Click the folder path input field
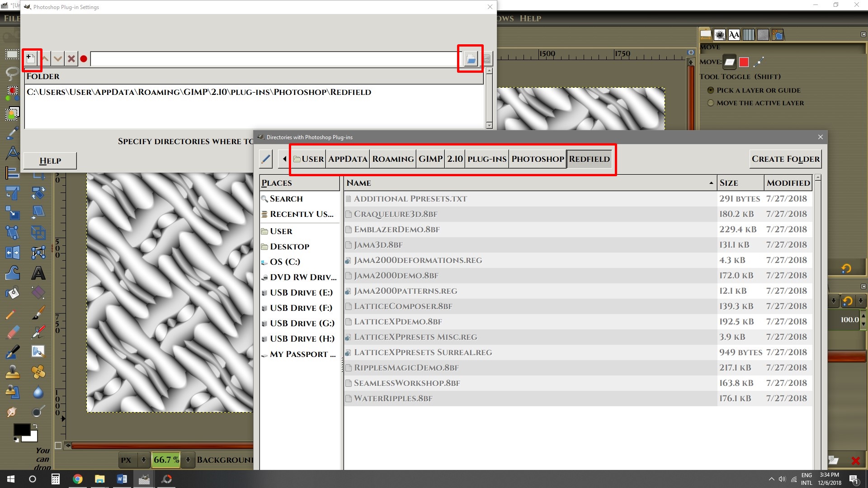 (276, 59)
